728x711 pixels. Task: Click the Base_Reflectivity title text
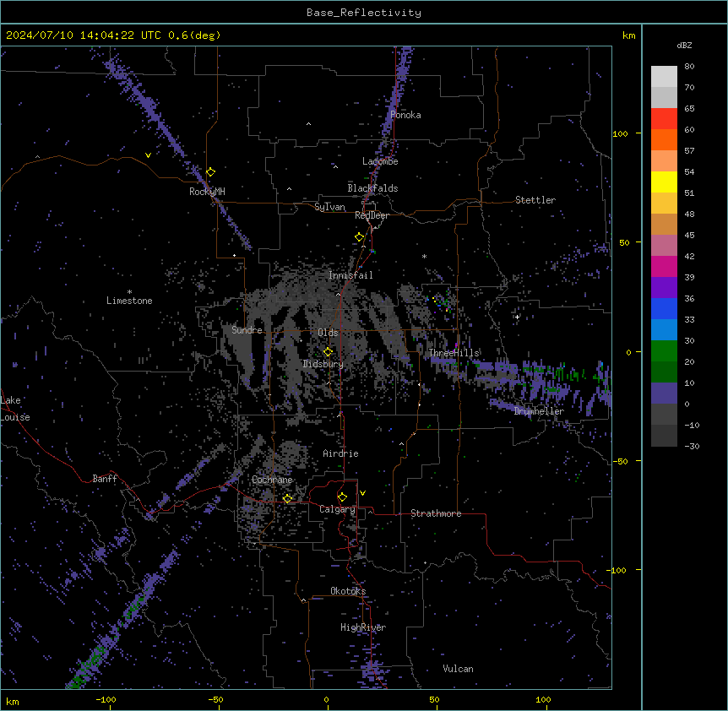(363, 13)
